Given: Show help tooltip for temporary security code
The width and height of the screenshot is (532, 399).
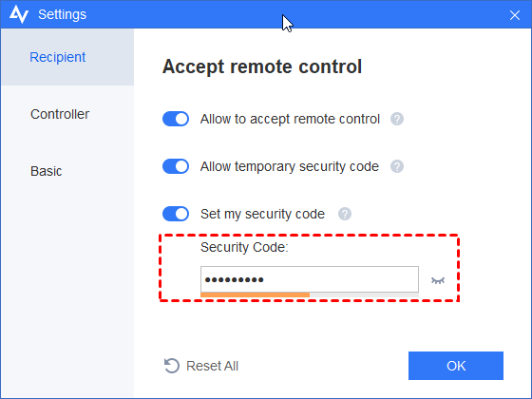Looking at the screenshot, I should [397, 166].
